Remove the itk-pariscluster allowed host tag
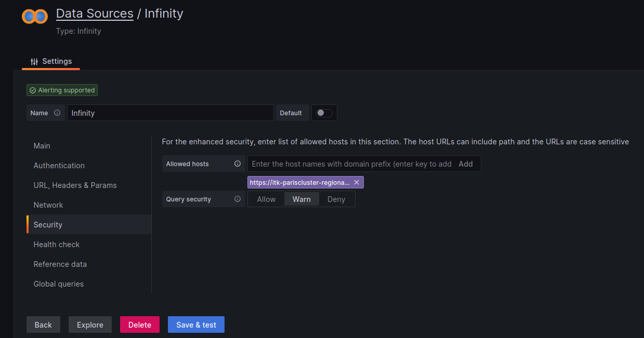Viewport: 644px width, 338px height. coord(357,182)
